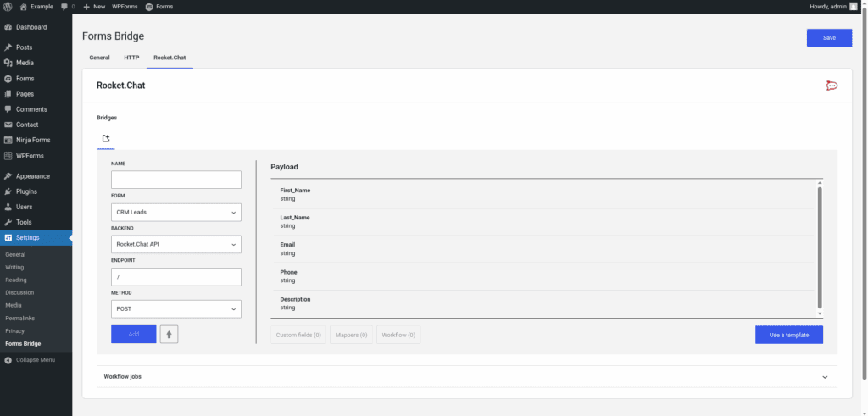This screenshot has height=416, width=868.
Task: Click the Add bridge button
Action: (133, 334)
